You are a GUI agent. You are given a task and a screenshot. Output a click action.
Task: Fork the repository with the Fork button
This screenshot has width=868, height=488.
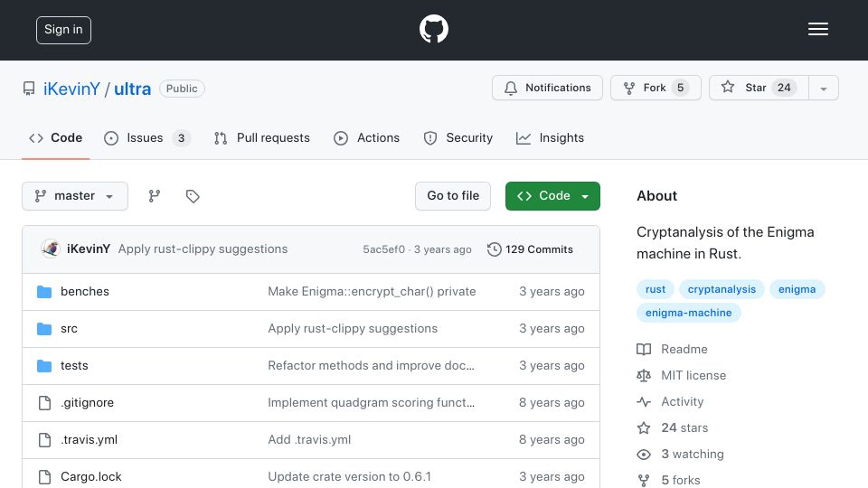coord(656,88)
